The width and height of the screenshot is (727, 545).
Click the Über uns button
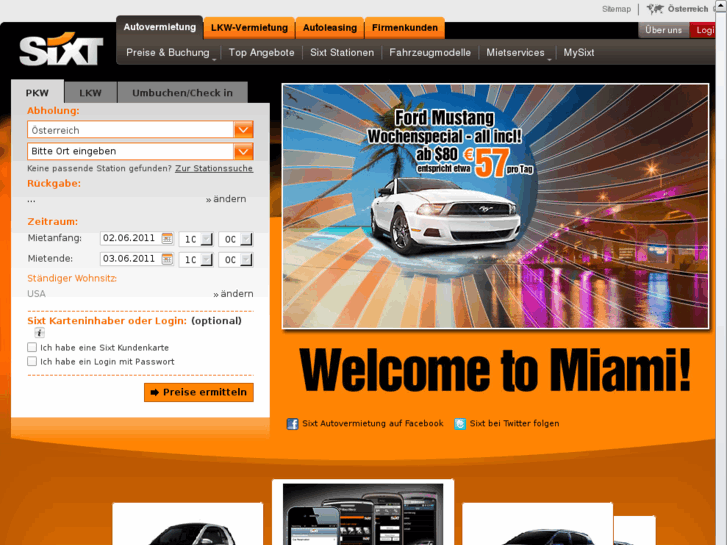click(663, 30)
